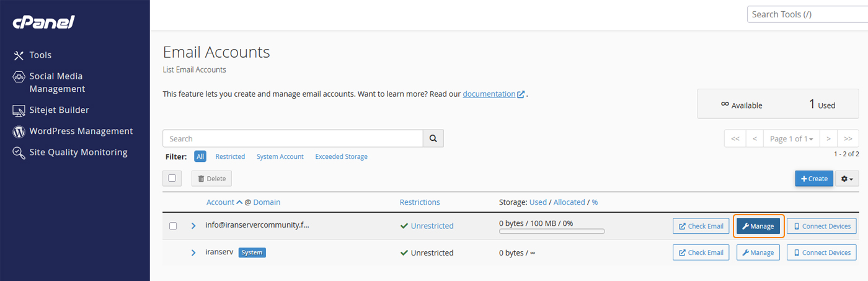868x281 pixels.
Task: Open Tools from the sidebar
Action: pos(40,55)
